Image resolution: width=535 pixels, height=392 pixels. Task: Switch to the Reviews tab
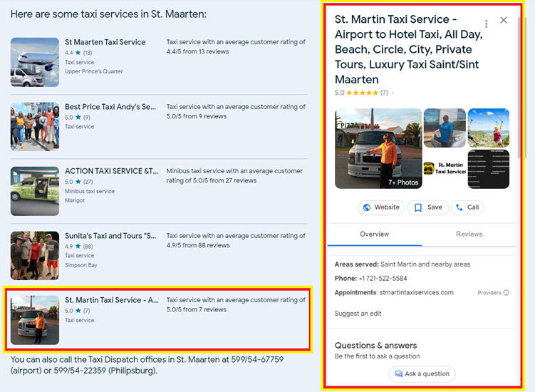[x=469, y=234]
